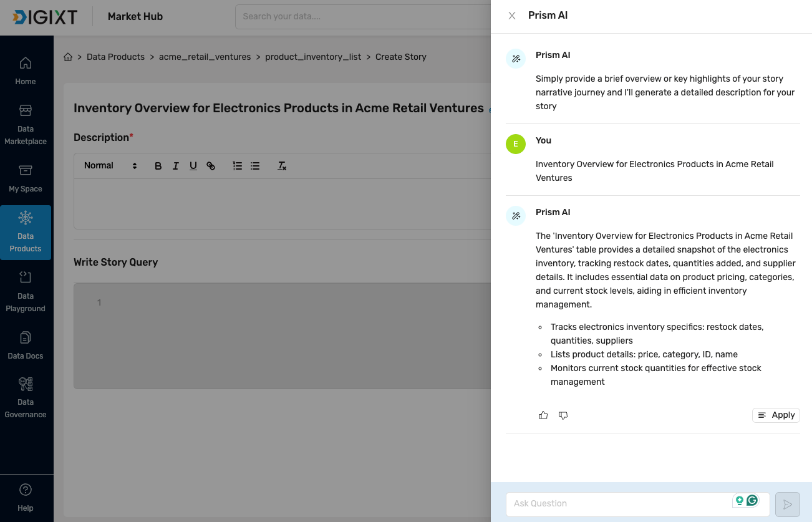Focus the Search your data field
The width and height of the screenshot is (812, 522).
pyautogui.click(x=363, y=17)
